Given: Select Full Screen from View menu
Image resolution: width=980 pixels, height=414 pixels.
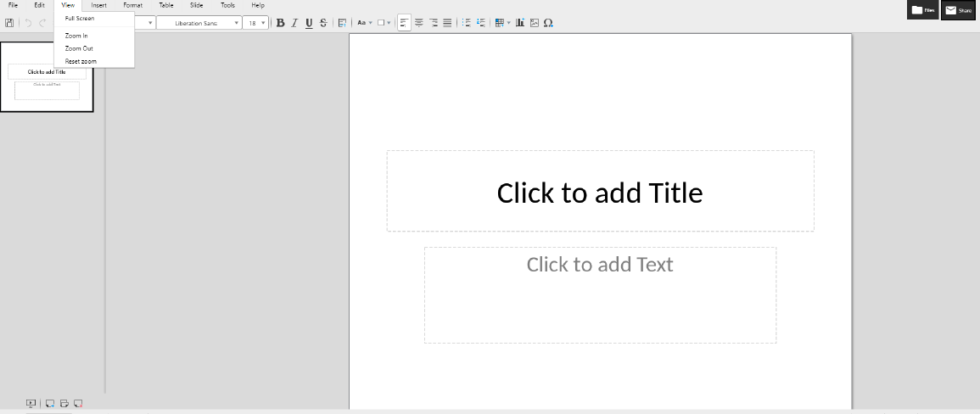Looking at the screenshot, I should click(x=80, y=18).
